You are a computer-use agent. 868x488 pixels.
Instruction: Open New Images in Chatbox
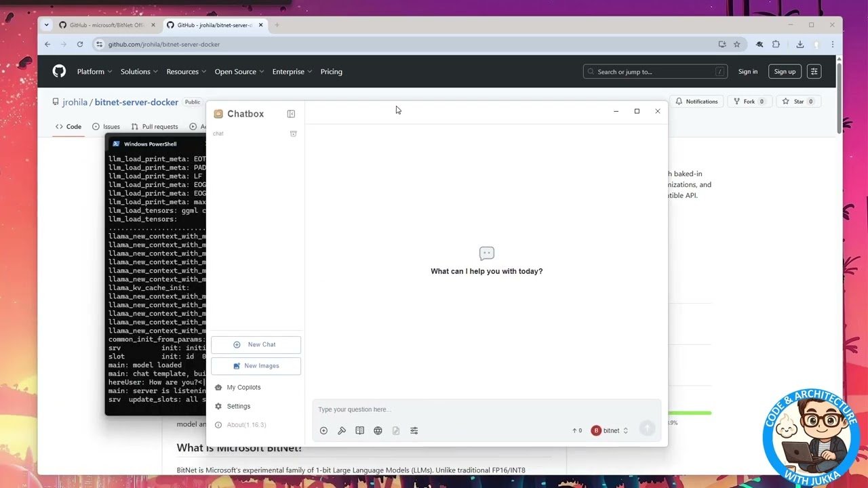256,366
